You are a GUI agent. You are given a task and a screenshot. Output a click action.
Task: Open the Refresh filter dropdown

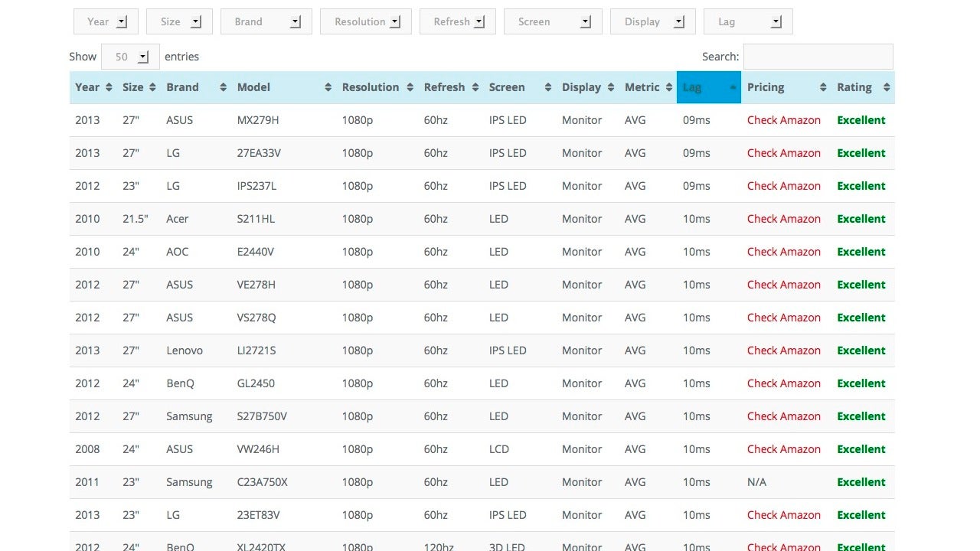pos(458,21)
